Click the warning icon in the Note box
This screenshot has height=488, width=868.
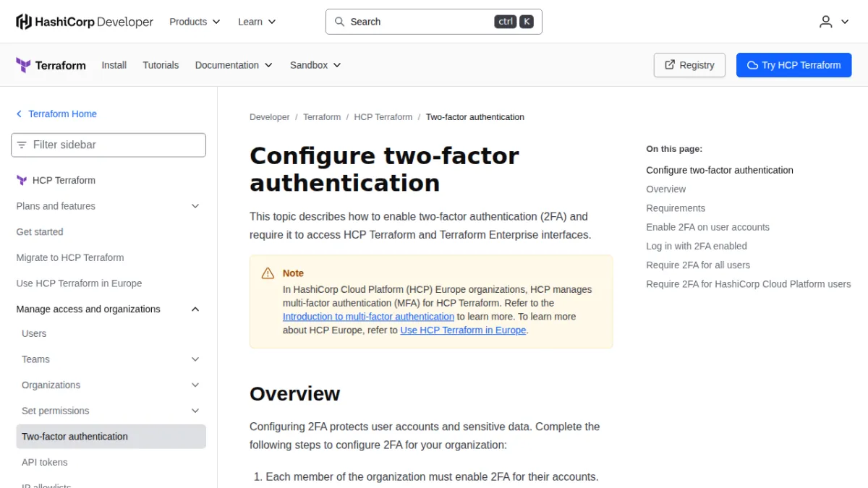268,273
